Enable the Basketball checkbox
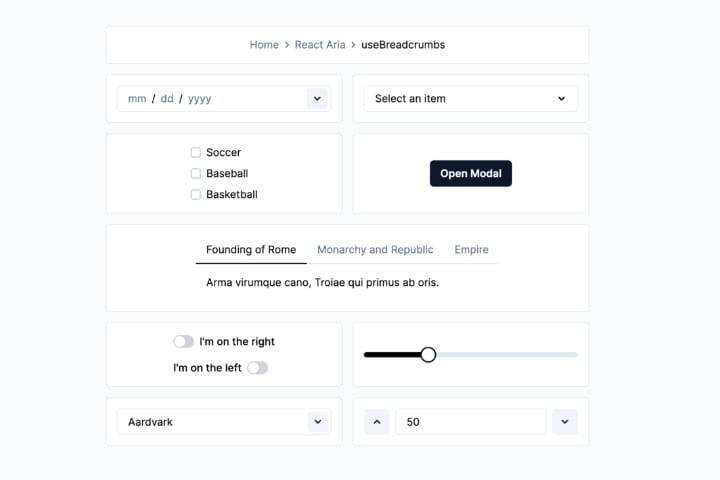720x480 pixels. [x=196, y=195]
